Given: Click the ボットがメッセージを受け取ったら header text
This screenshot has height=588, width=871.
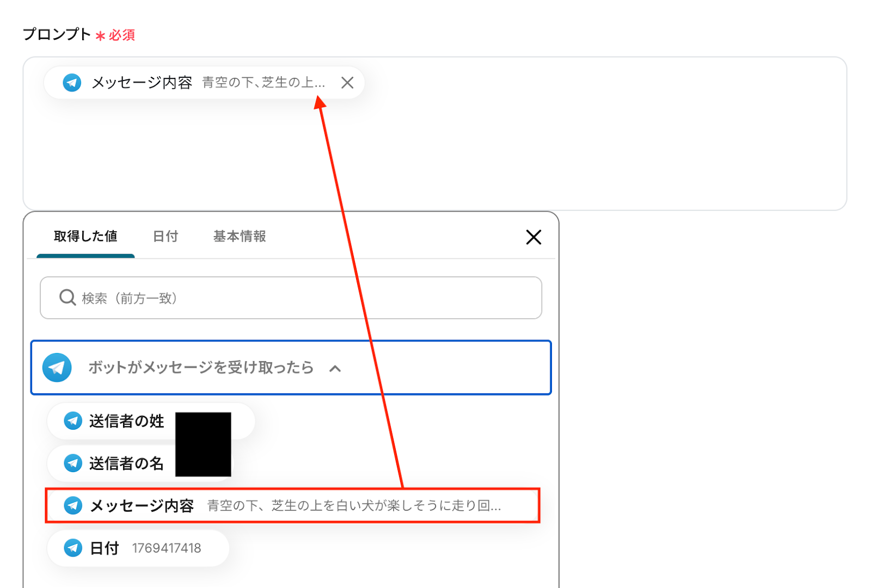Looking at the screenshot, I should coord(201,368).
